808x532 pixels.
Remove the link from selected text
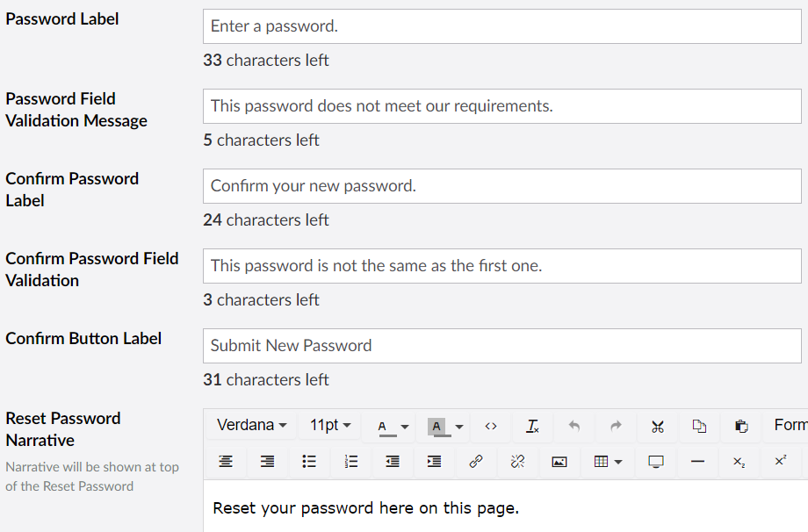pos(517,462)
